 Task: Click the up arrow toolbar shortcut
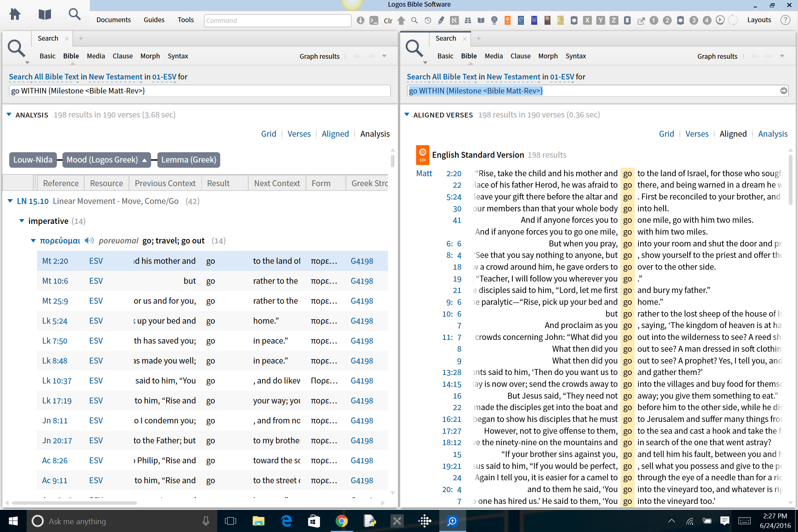coord(401,20)
